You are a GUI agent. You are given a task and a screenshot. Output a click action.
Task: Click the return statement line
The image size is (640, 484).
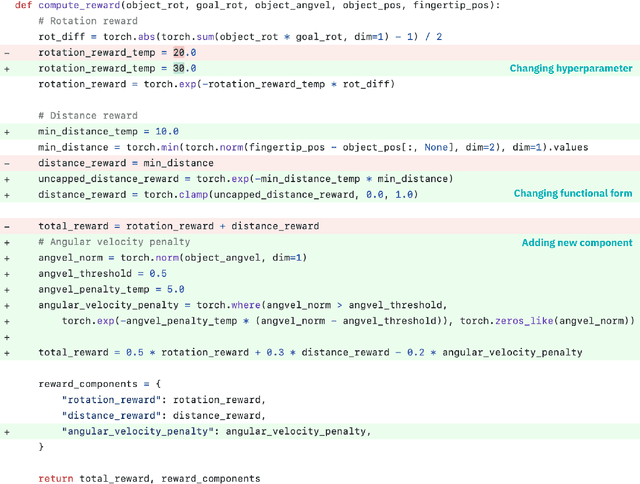point(149,478)
